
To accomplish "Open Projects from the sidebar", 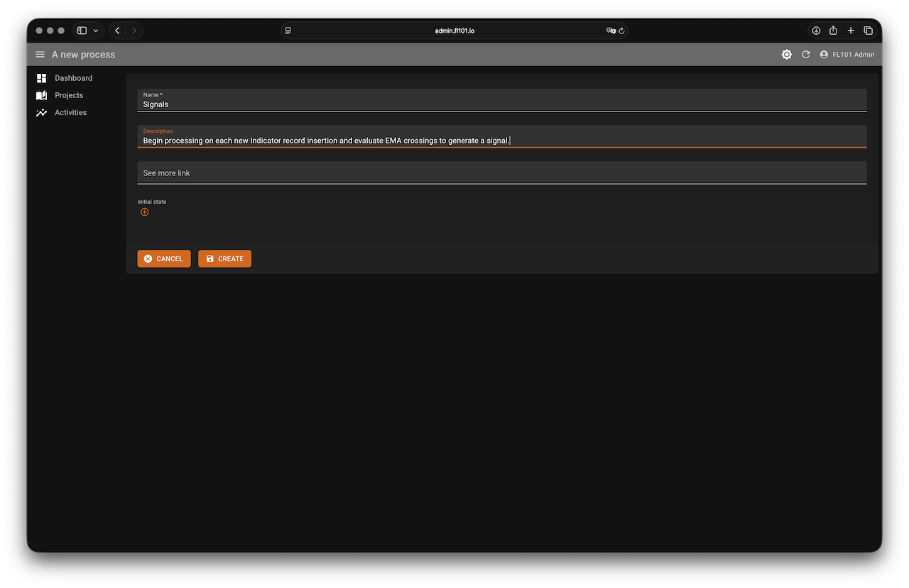I will click(69, 95).
